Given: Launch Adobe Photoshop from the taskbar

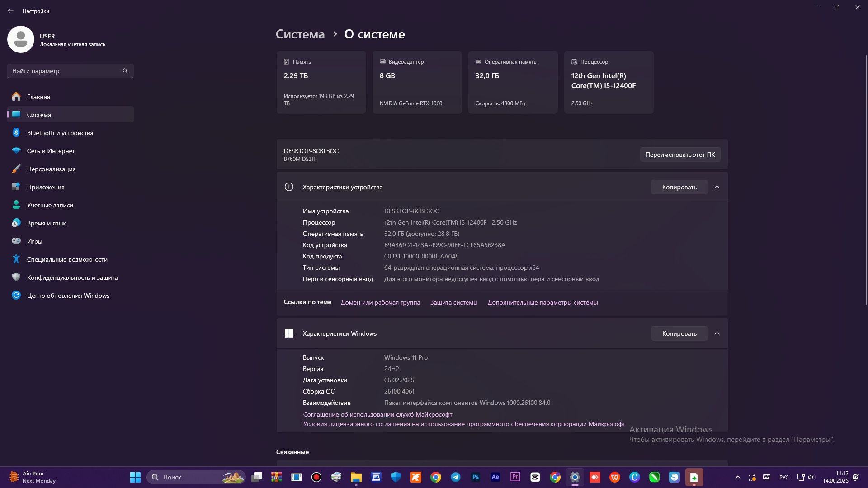Looking at the screenshot, I should tap(476, 477).
